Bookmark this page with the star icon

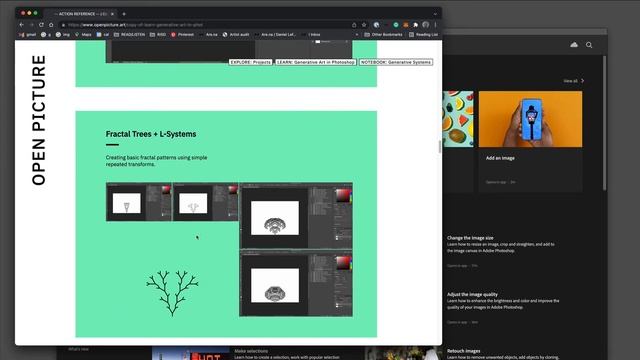[364, 25]
